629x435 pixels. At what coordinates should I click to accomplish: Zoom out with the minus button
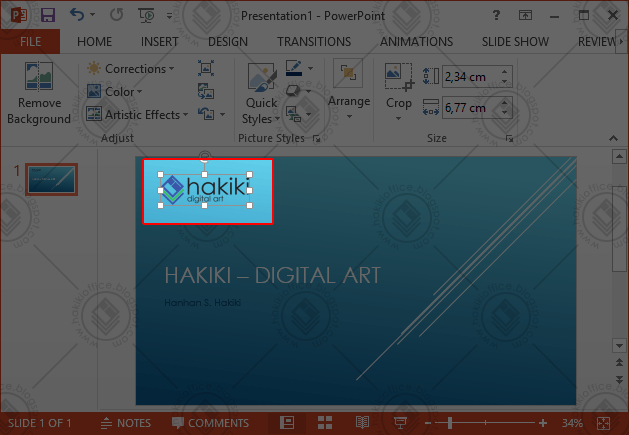[428, 423]
